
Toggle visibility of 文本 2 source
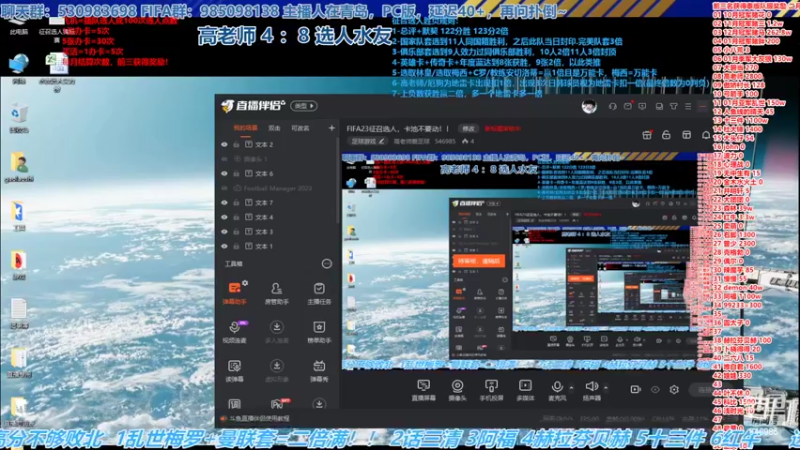point(224,144)
